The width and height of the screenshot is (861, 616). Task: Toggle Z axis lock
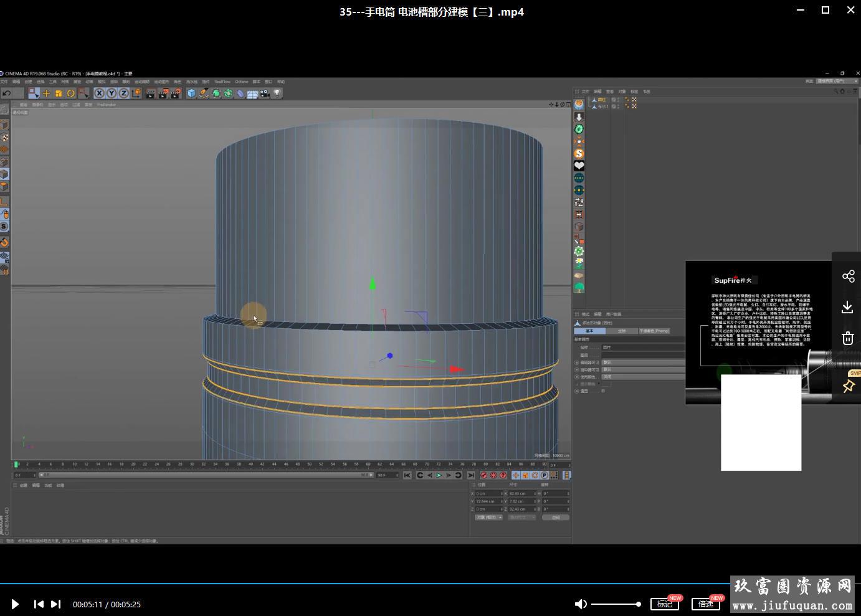pos(123,93)
